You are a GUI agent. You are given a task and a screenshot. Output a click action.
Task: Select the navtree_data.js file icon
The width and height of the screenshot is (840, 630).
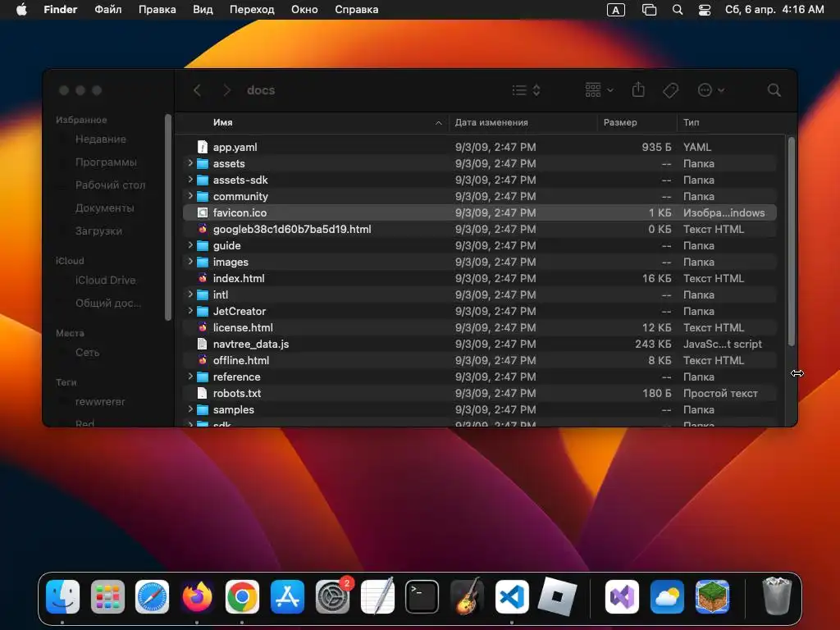(x=203, y=344)
